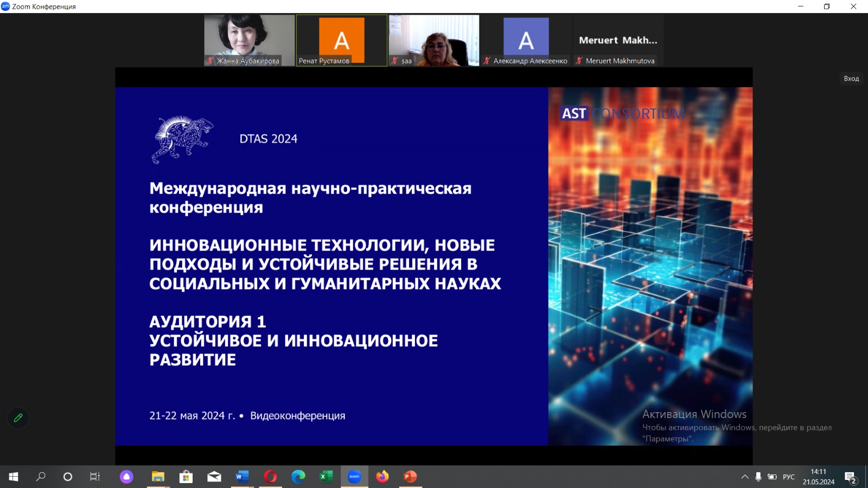The width and height of the screenshot is (868, 488).
Task: Switch the РУС keyboard language indicator
Action: coord(788,477)
